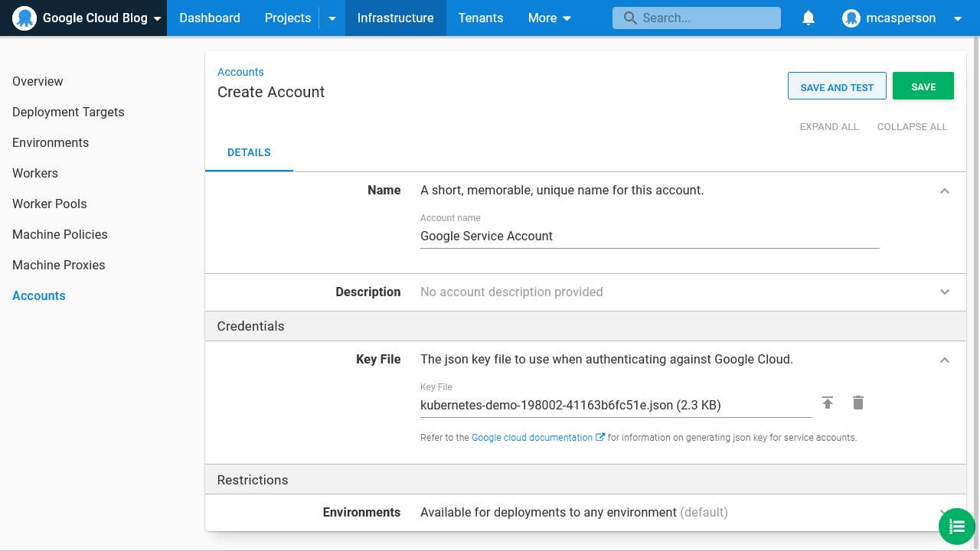Screen dimensions: 980x551
Task: Open the More navigation menu
Action: 549,18
